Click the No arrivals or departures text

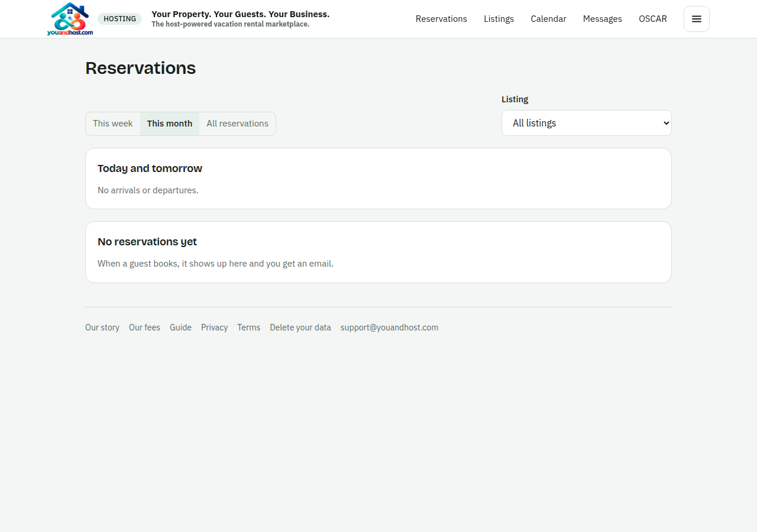pyautogui.click(x=148, y=190)
